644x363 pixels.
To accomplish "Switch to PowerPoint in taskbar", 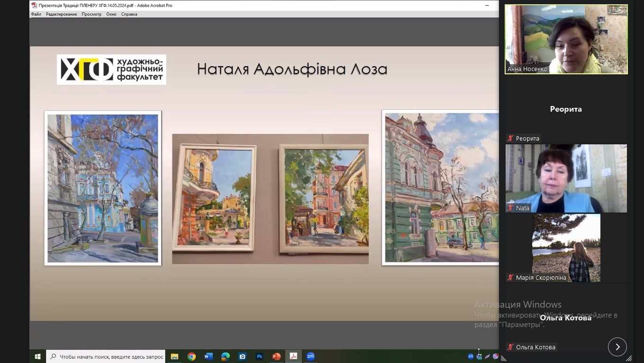I will 277,356.
